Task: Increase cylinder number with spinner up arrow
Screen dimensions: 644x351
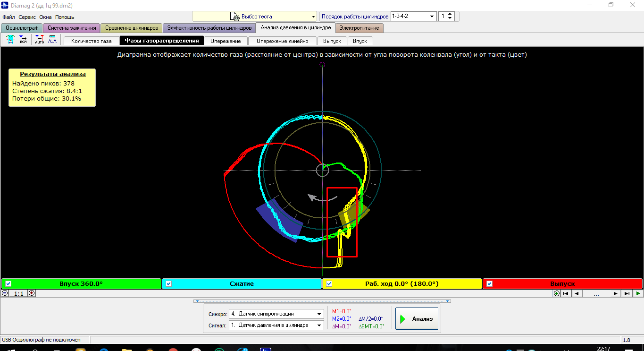Action: pos(450,14)
